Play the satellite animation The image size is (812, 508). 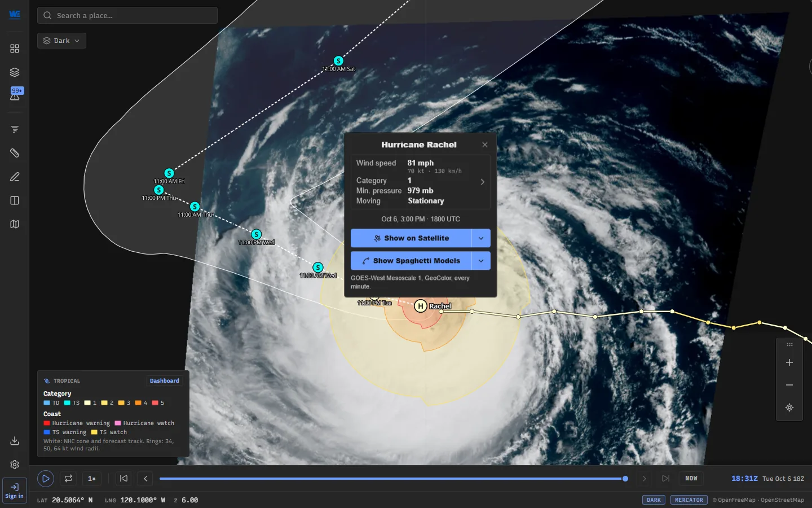coord(46,479)
